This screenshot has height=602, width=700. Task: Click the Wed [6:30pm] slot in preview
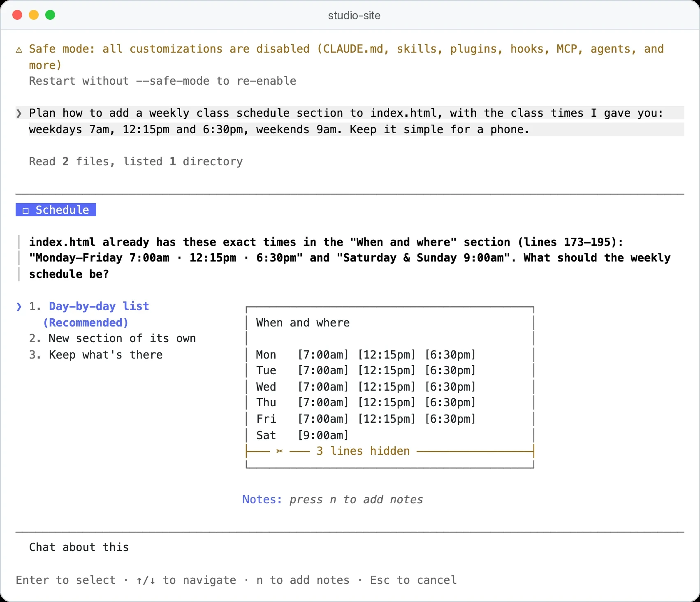(450, 387)
